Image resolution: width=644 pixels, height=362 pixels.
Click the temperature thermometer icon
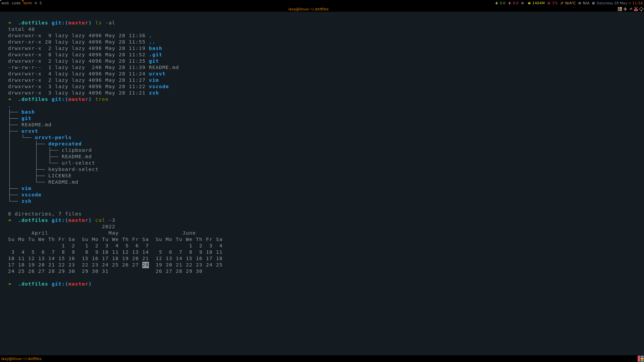point(562,3)
